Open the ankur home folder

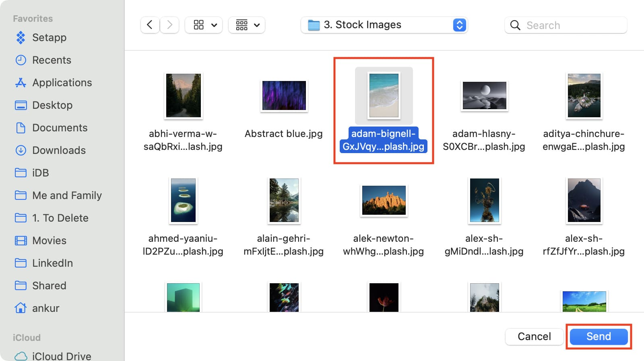(45, 308)
